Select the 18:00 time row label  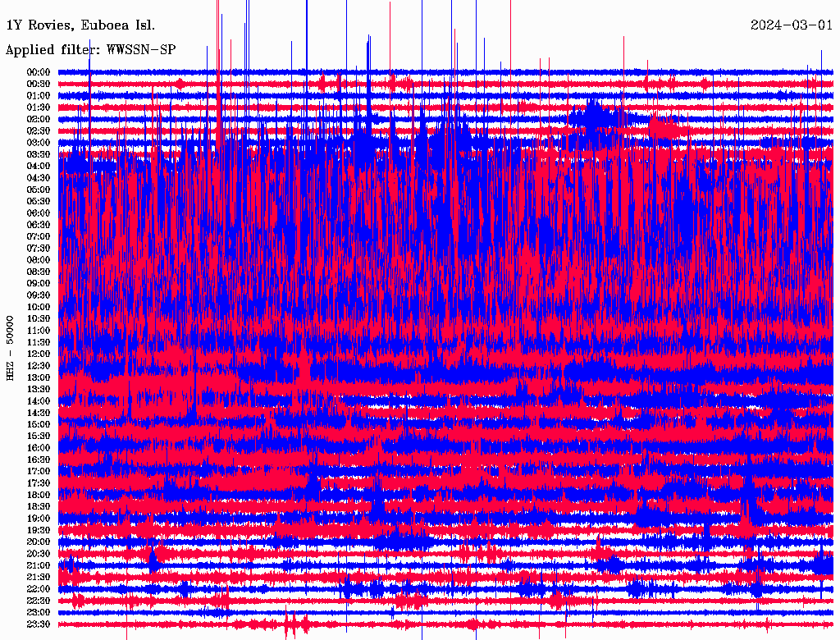pos(39,495)
